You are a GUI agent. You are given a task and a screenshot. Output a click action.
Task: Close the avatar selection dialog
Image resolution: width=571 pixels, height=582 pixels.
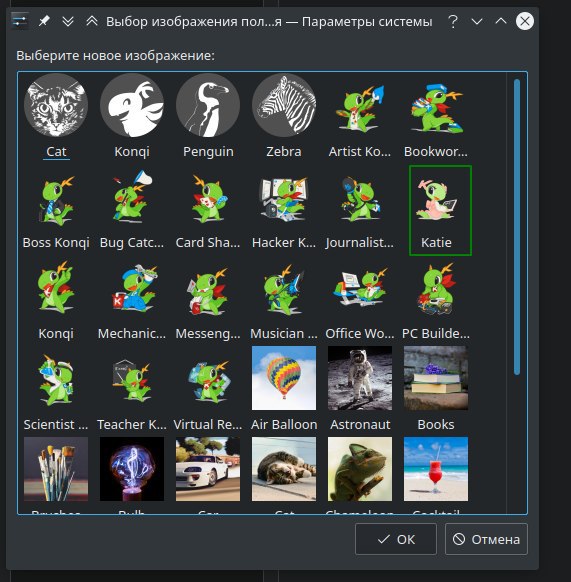[x=525, y=21]
